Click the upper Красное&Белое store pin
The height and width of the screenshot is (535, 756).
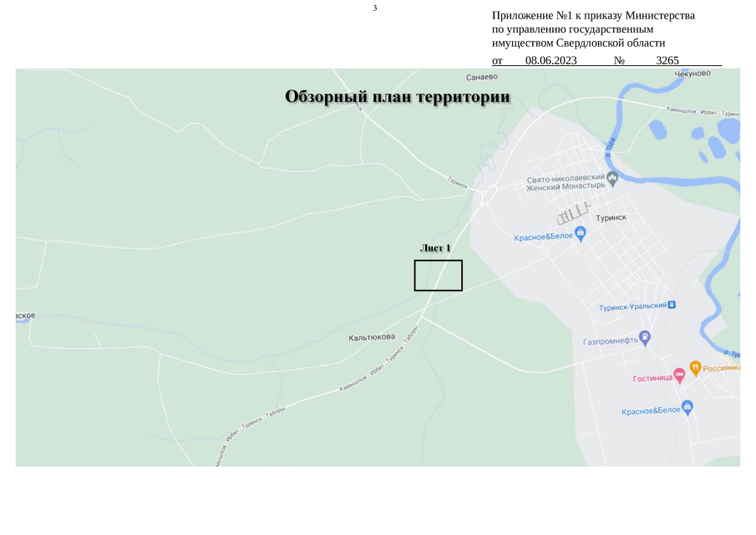click(x=580, y=232)
